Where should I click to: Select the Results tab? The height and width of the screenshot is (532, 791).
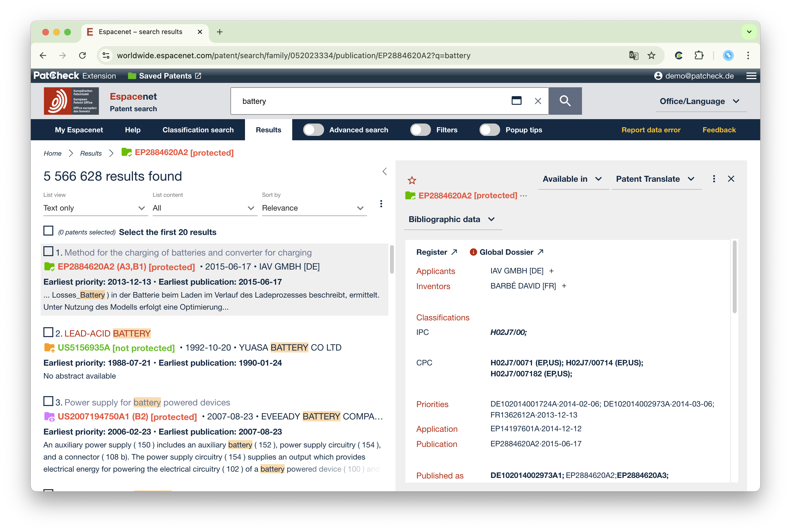pyautogui.click(x=268, y=130)
